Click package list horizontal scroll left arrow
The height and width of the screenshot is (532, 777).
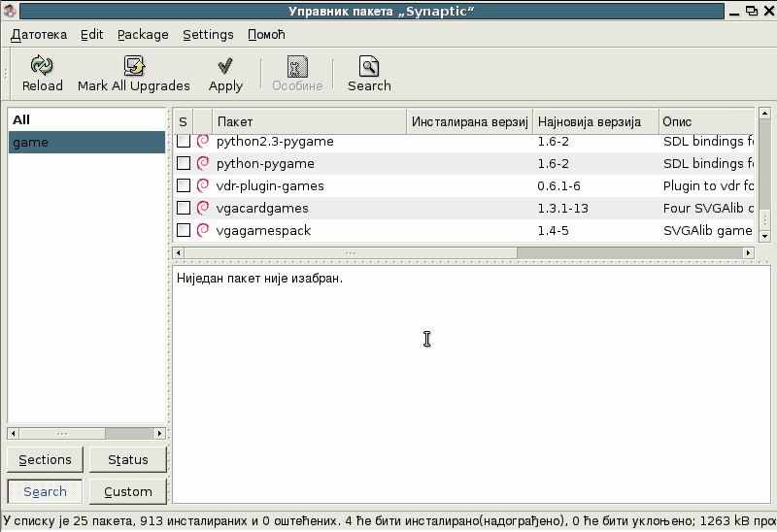point(179,253)
